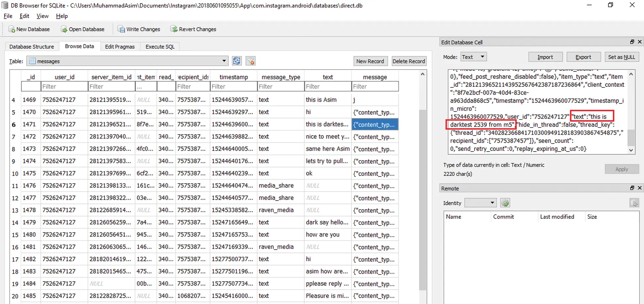Switch to the Browse Data tab

(x=80, y=46)
